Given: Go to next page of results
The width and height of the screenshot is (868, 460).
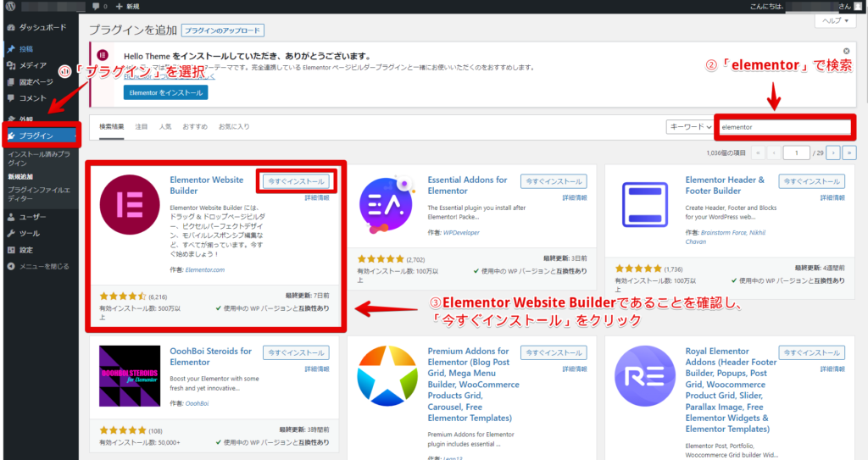Looking at the screenshot, I should pos(832,152).
